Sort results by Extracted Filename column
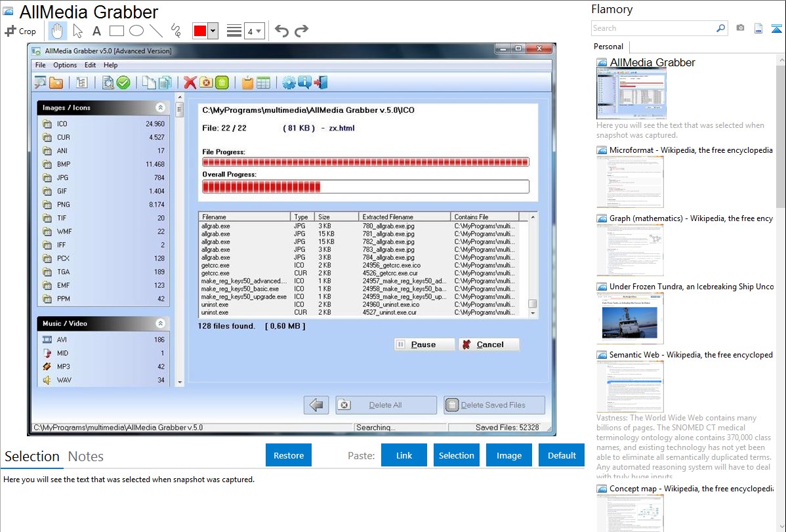Screen dimensions: 786x532 click(405, 217)
